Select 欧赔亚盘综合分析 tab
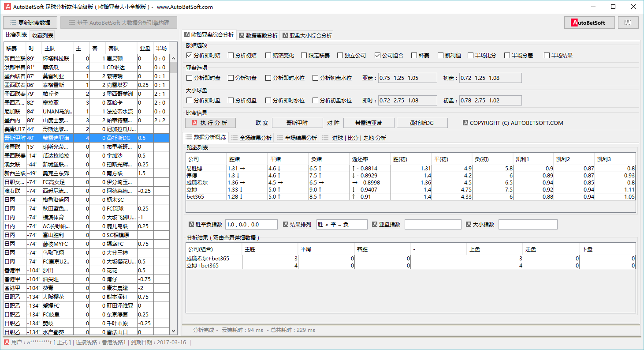Image resolution: width=644 pixels, height=350 pixels. coord(209,35)
